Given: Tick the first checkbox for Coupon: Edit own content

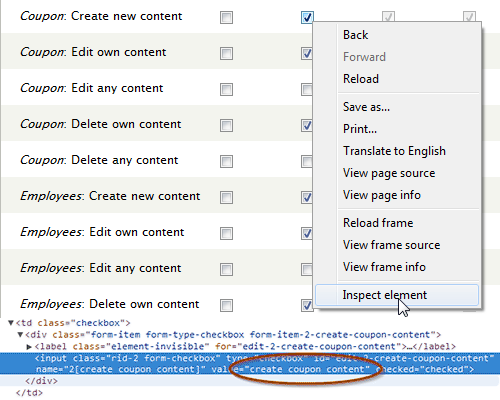Looking at the screenshot, I should (x=226, y=54).
